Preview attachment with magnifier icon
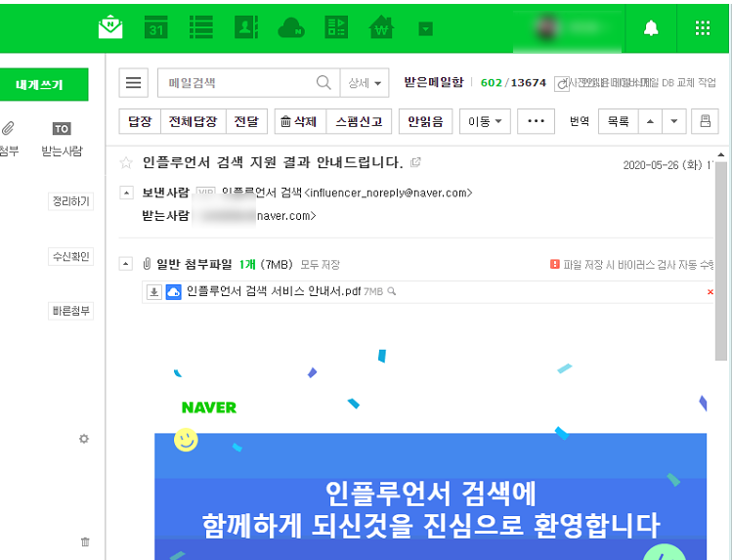 [392, 291]
